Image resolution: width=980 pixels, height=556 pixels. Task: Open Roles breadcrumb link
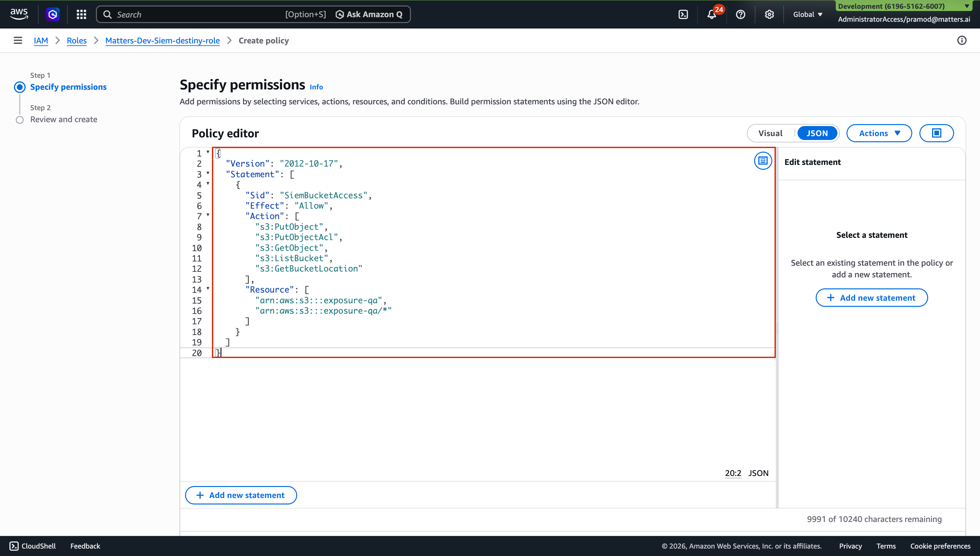[76, 41]
